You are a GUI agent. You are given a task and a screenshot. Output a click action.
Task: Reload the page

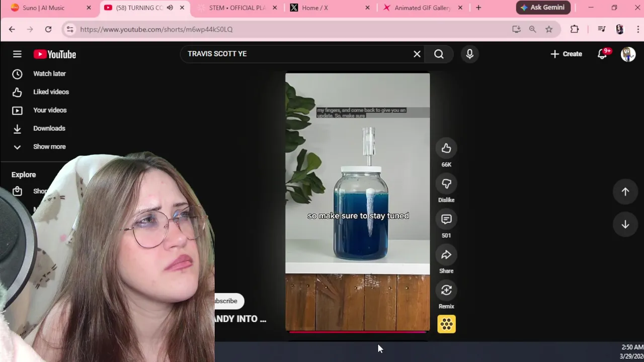[x=48, y=29]
